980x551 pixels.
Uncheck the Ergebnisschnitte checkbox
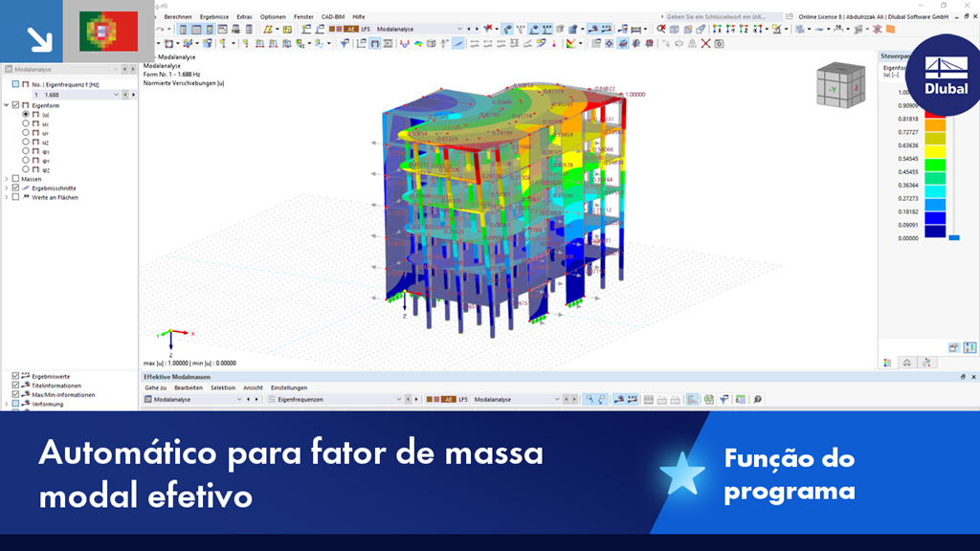[14, 187]
